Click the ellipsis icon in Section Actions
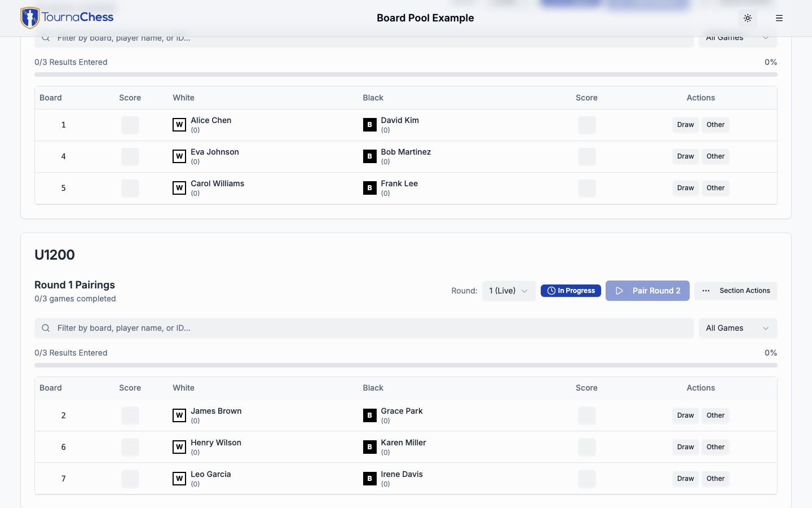 click(706, 291)
